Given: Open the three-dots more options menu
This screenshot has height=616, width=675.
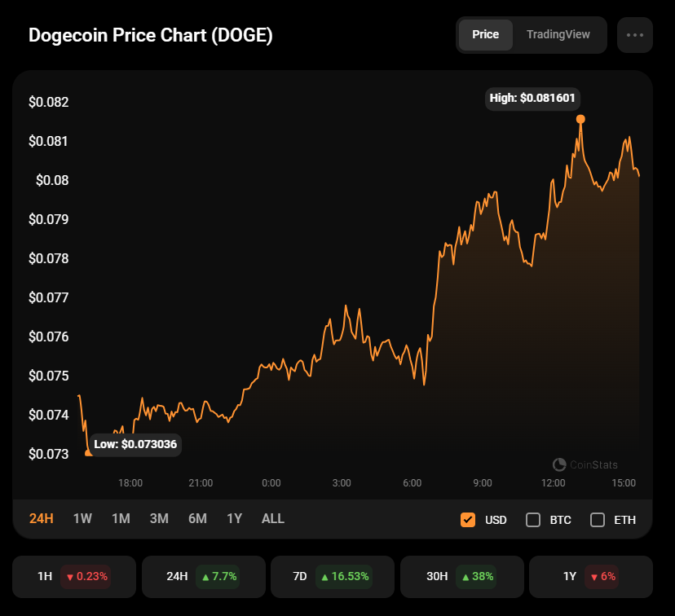Looking at the screenshot, I should pos(634,35).
